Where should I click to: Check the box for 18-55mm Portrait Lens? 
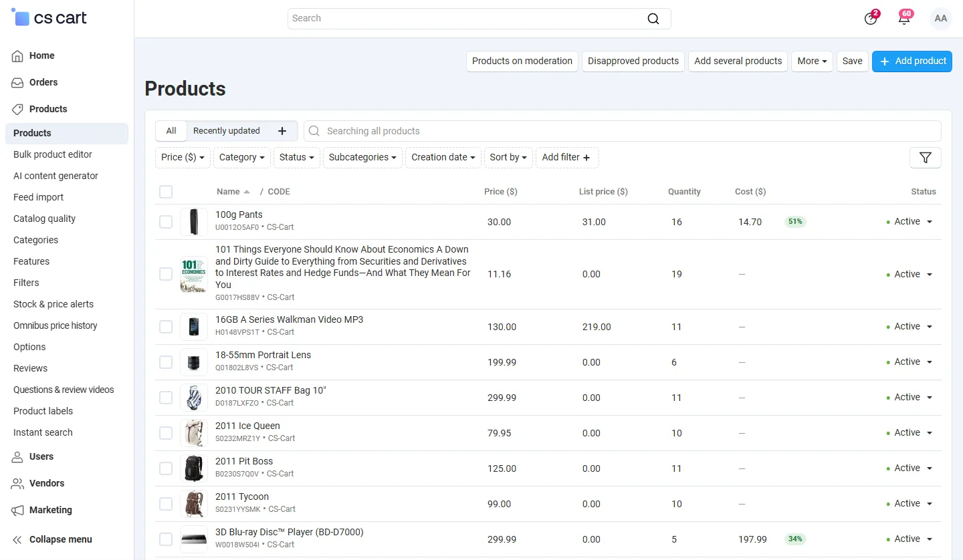(166, 362)
